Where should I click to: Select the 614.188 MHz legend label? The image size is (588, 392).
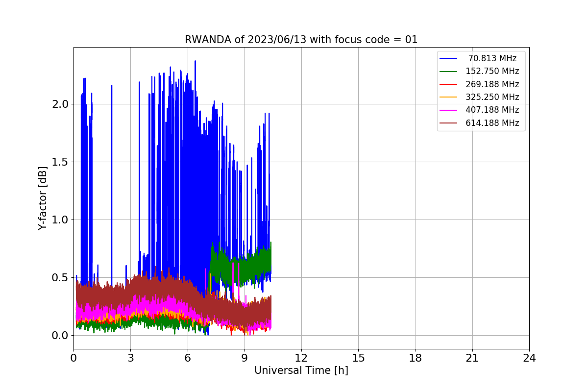point(492,123)
